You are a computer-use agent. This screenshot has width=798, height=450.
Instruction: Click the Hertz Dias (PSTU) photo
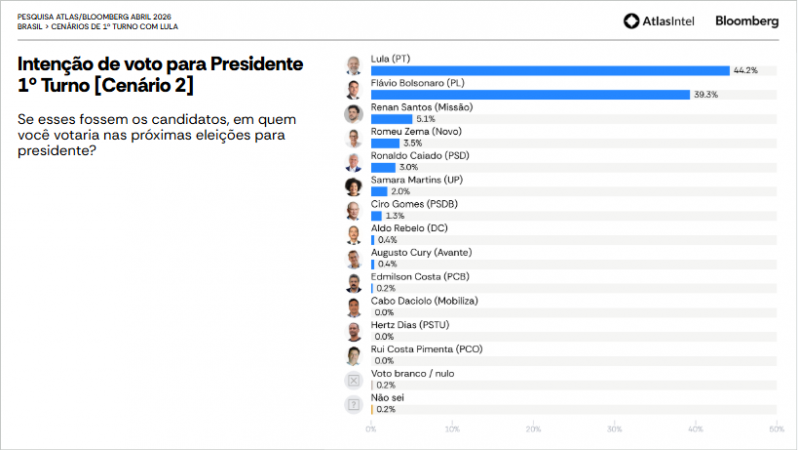click(x=353, y=331)
